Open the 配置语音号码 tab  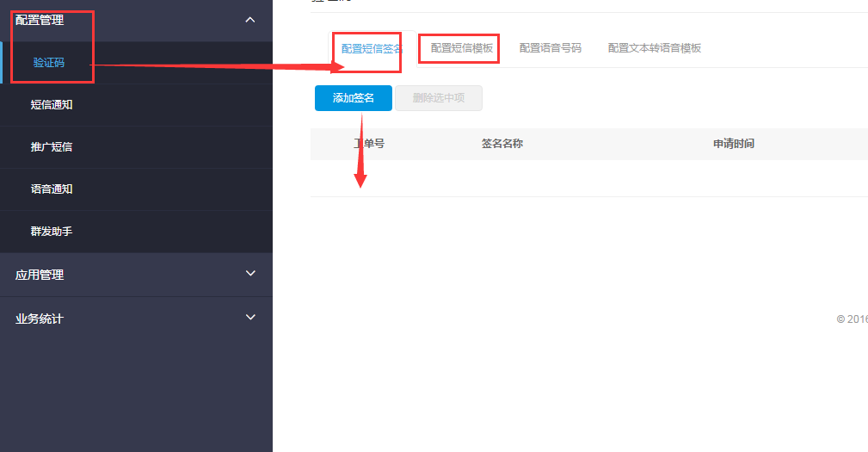pos(551,48)
